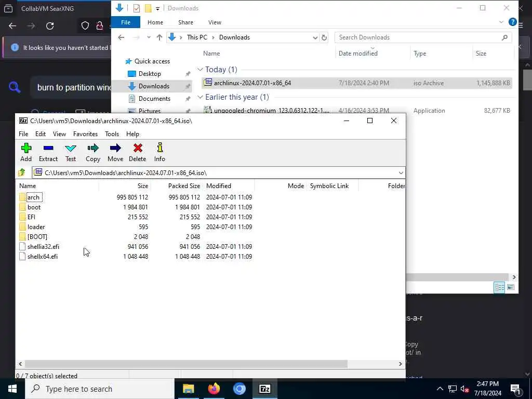Image resolution: width=532 pixels, height=399 pixels.
Task: Select the loader folder in 7-Zip
Action: pos(36,227)
